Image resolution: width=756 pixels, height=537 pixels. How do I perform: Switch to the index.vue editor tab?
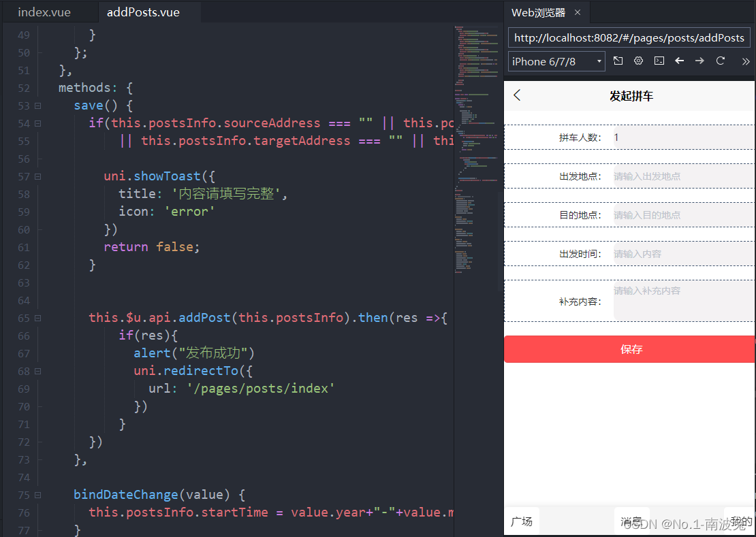coord(44,12)
